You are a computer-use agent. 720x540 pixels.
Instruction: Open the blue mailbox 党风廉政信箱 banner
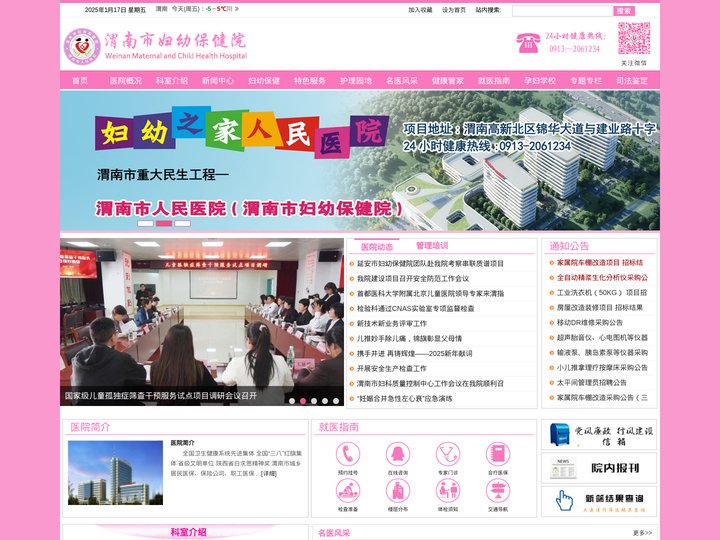(599, 434)
